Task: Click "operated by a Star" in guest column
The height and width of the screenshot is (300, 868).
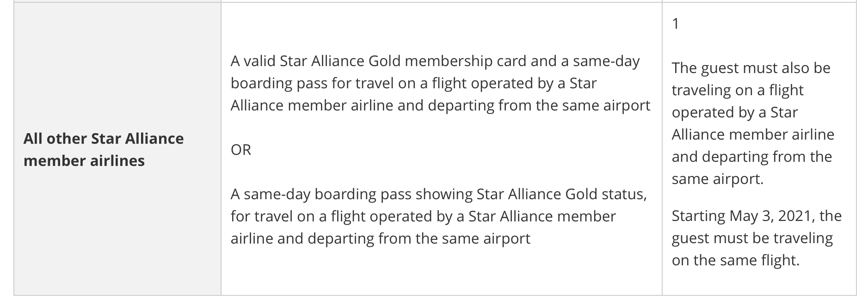Action: [x=735, y=112]
